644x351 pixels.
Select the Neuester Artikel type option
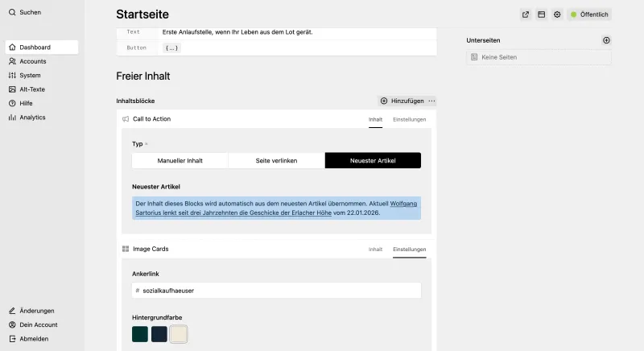tap(373, 160)
